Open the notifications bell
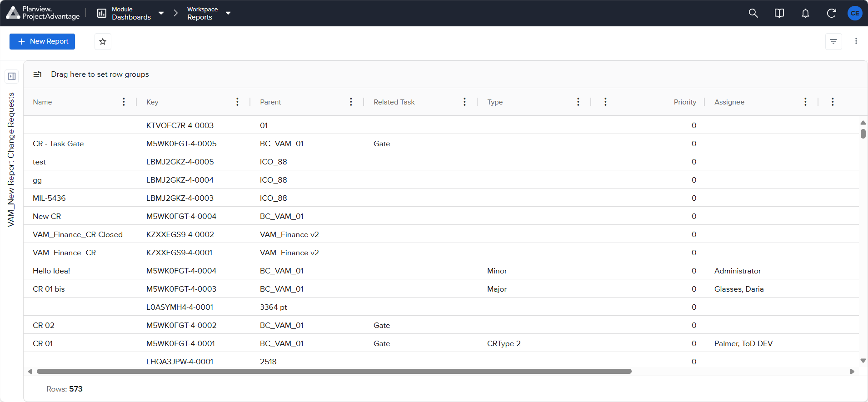Screen dimensions: 868x402 coord(805,13)
